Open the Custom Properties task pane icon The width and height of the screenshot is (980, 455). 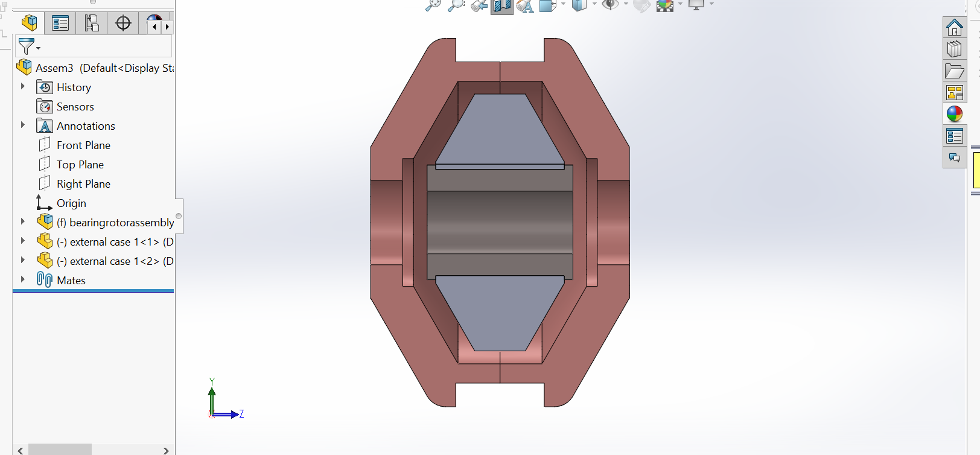tap(955, 136)
